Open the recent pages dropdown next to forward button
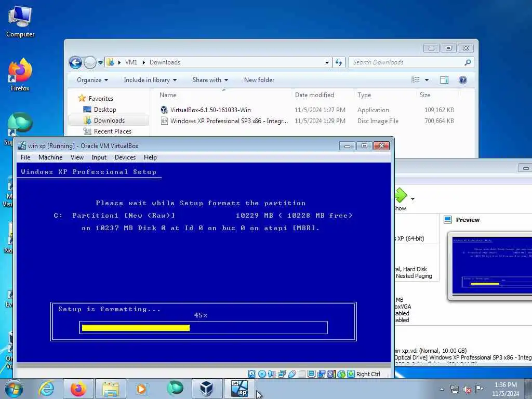Screen dimensions: 532x399 (x=100, y=63)
